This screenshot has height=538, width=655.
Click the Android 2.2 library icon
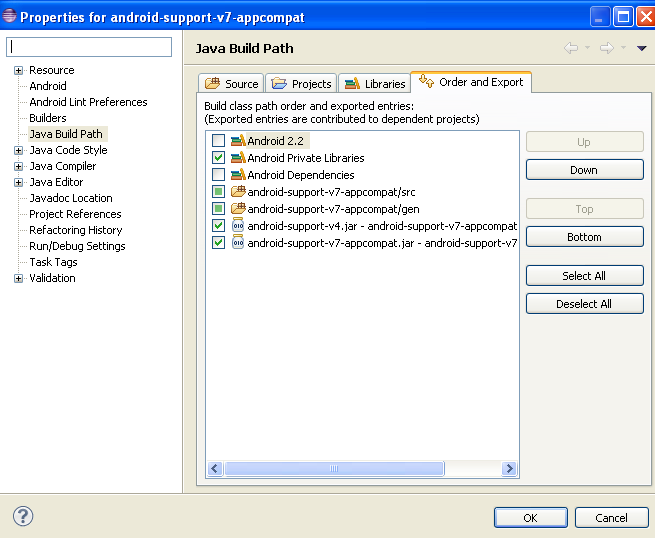(238, 141)
